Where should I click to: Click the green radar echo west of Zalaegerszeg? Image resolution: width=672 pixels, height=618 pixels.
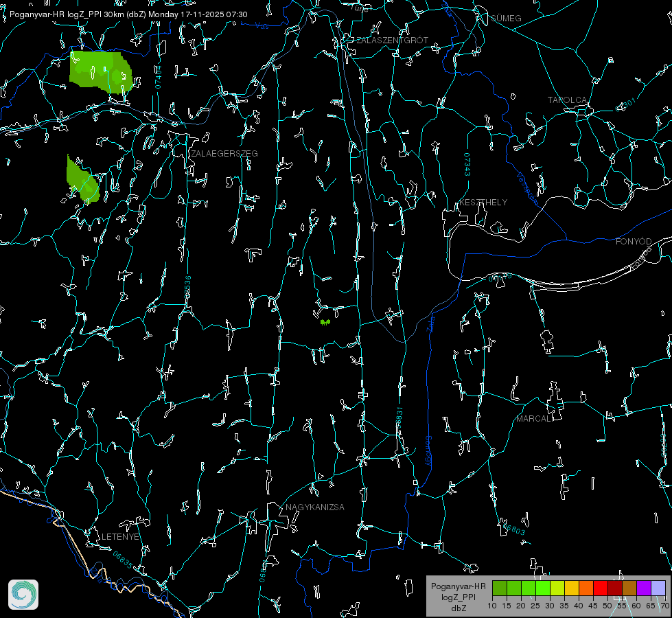point(82,180)
